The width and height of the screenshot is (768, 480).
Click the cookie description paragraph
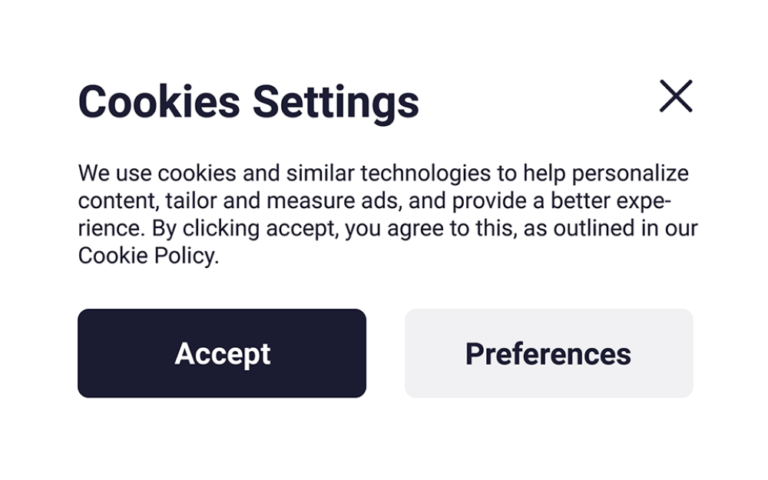click(x=386, y=214)
